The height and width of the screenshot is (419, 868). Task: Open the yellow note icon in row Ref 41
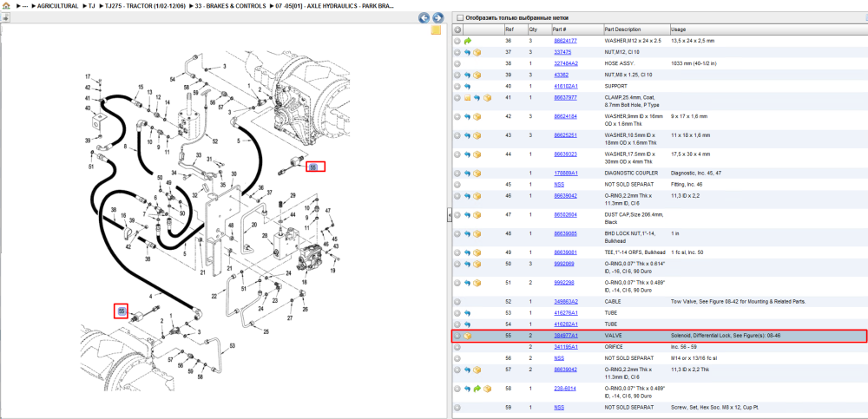pos(467,98)
